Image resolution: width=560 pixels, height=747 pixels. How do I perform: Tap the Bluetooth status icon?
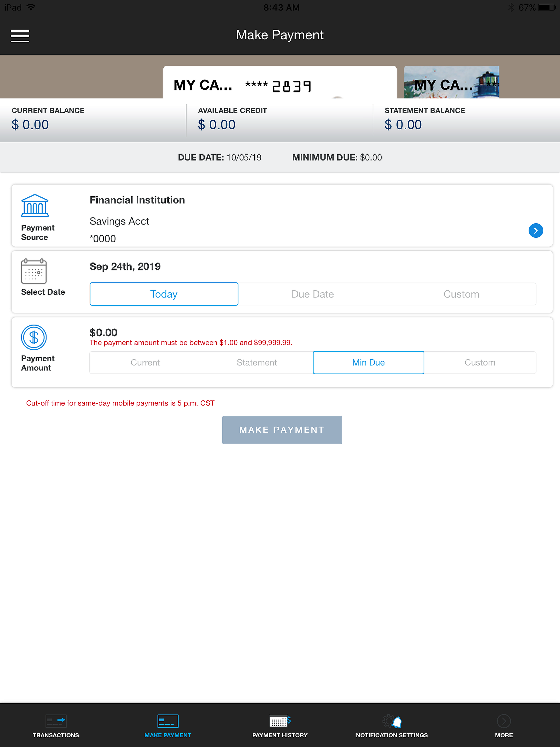(511, 7)
